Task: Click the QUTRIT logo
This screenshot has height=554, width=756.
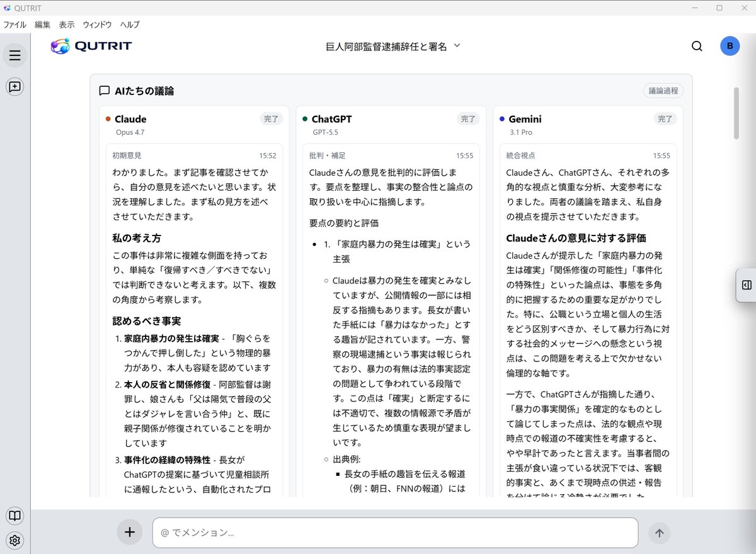Action: (91, 46)
